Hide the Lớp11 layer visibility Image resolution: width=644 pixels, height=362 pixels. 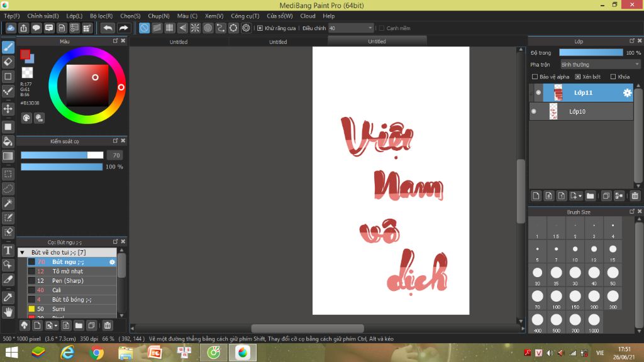(x=538, y=93)
